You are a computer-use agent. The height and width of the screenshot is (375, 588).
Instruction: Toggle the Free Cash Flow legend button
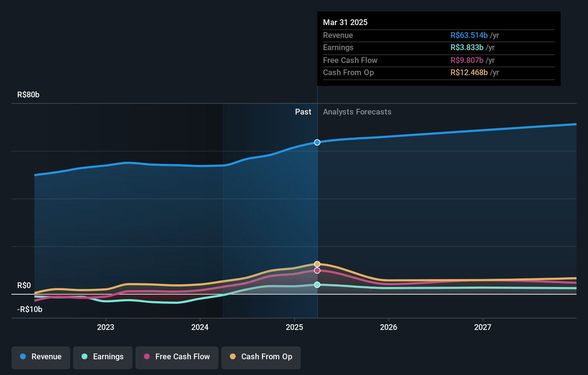[x=177, y=357]
